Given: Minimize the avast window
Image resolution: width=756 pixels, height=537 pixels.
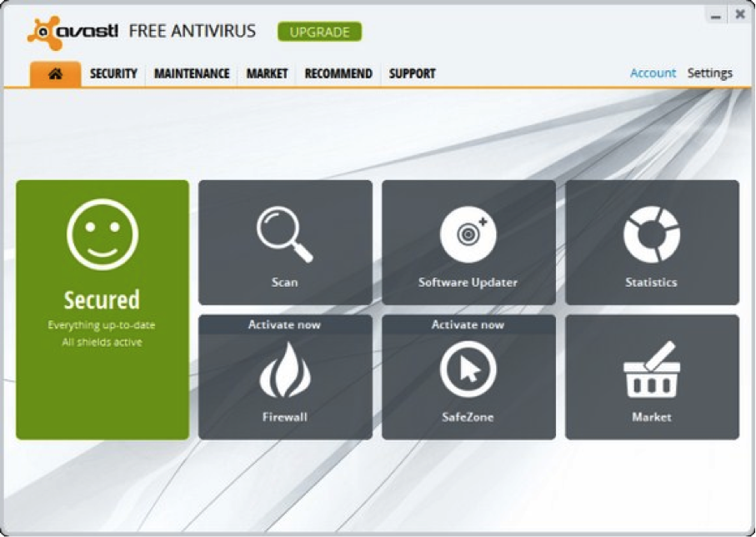Looking at the screenshot, I should click(x=713, y=15).
